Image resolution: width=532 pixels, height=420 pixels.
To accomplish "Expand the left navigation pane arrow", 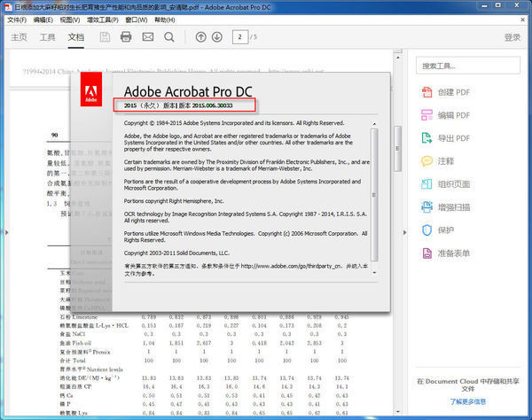I will click(6, 232).
